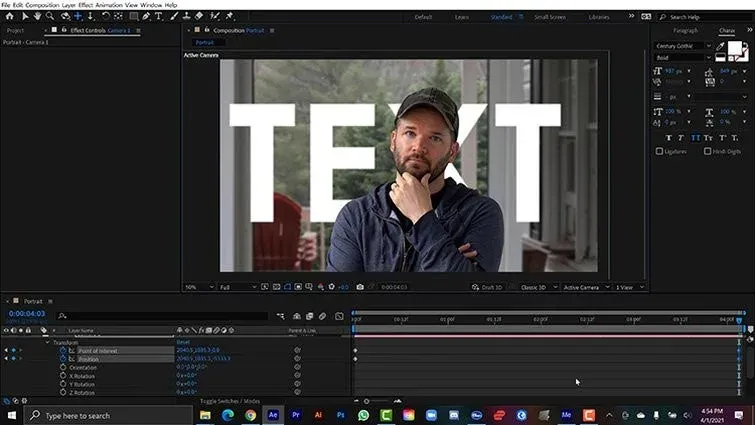Open the Animation menu
Viewport: 755px width, 425px height.
coord(109,5)
